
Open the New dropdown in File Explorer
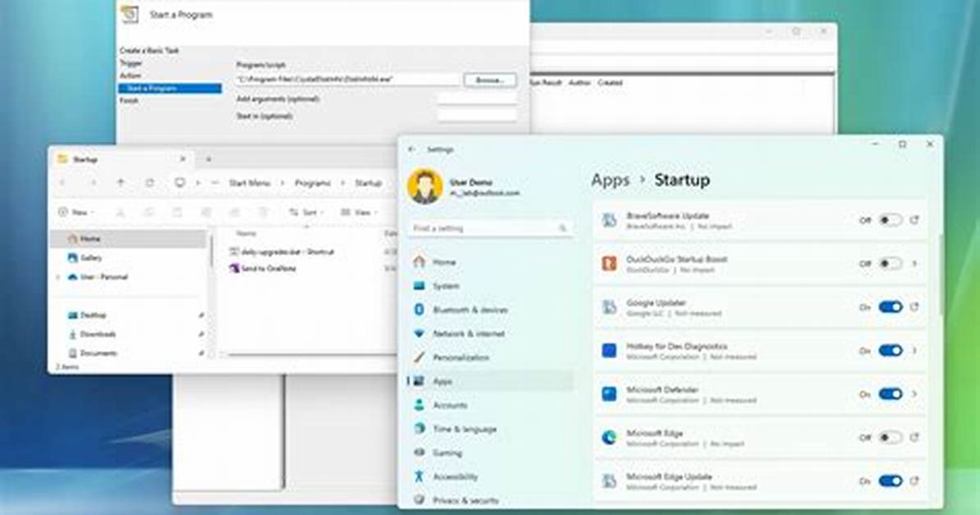(x=76, y=212)
